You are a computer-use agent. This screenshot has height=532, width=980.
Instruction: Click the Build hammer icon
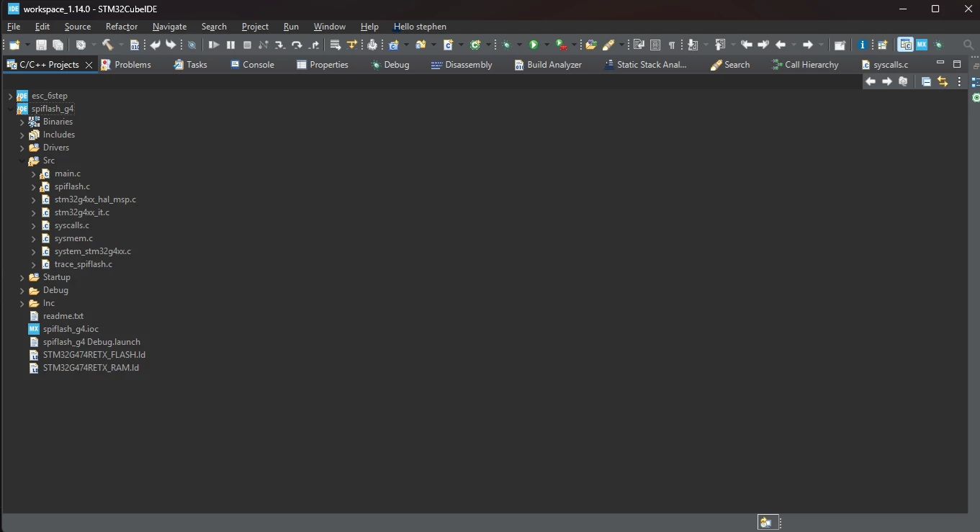click(107, 45)
